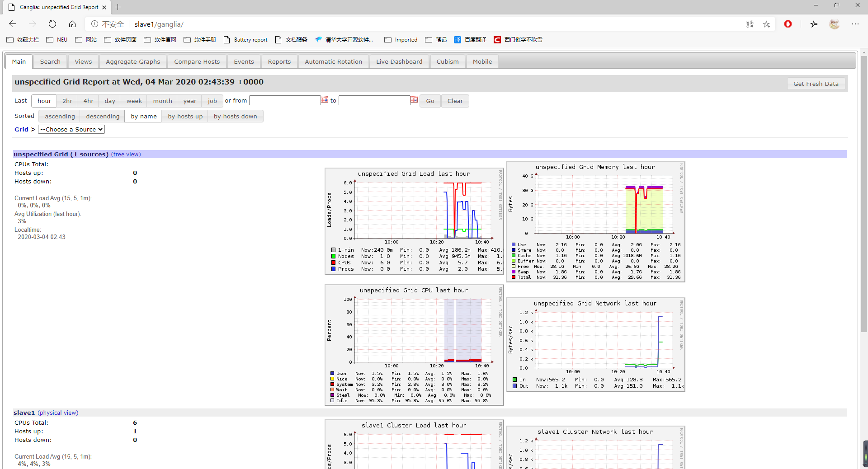Open the user profile avatar
This screenshot has width=868, height=469.
(835, 24)
